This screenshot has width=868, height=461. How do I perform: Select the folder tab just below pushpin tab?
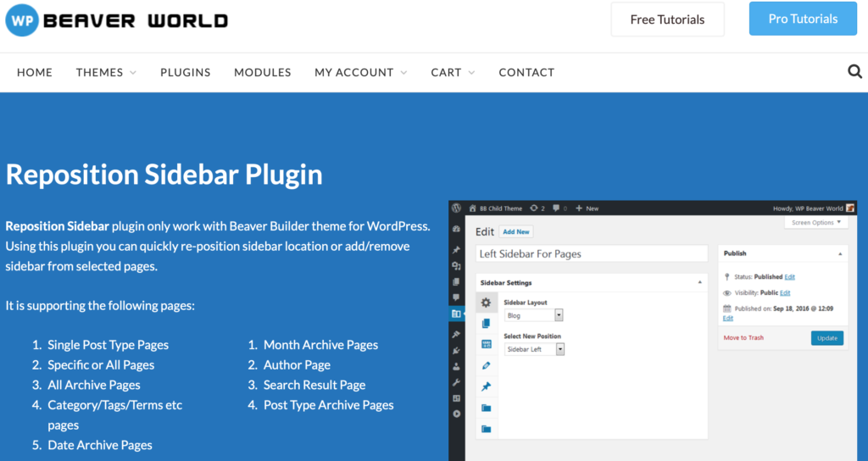pos(486,408)
